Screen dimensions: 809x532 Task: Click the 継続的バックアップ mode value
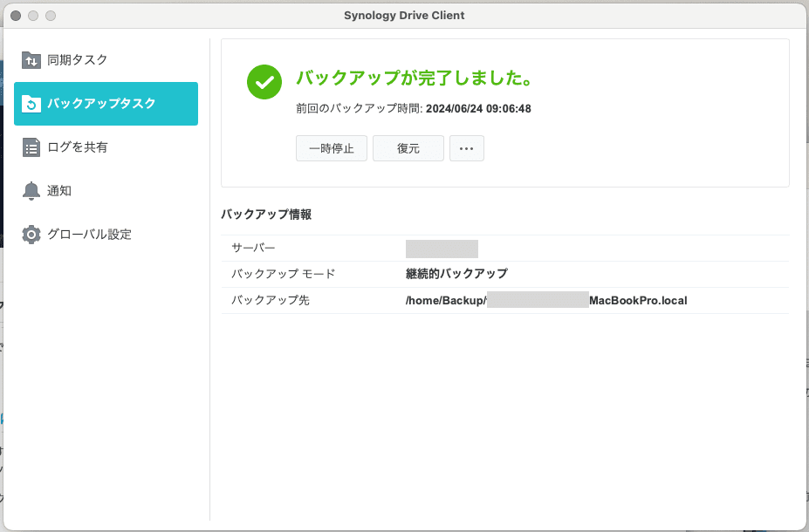click(x=456, y=274)
